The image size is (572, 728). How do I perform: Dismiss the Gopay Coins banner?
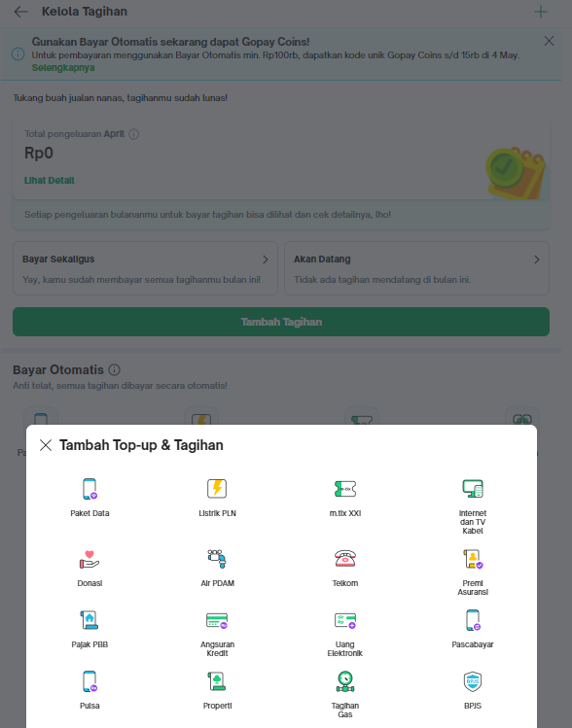point(549,42)
